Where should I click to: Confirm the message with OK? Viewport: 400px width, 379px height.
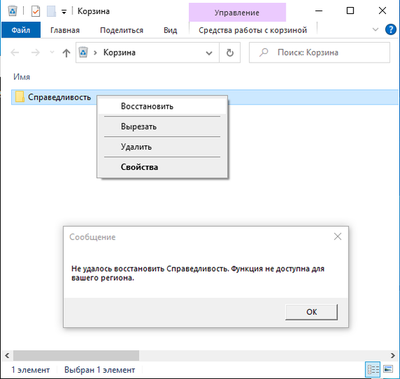click(x=311, y=312)
